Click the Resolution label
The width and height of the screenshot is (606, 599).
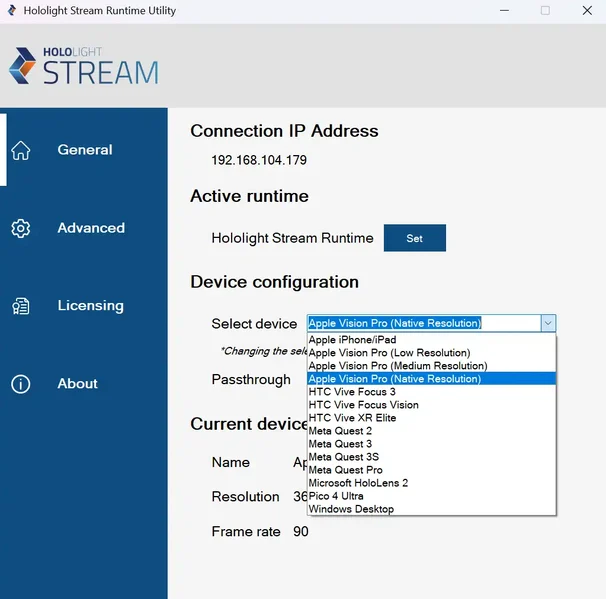pyautogui.click(x=245, y=497)
